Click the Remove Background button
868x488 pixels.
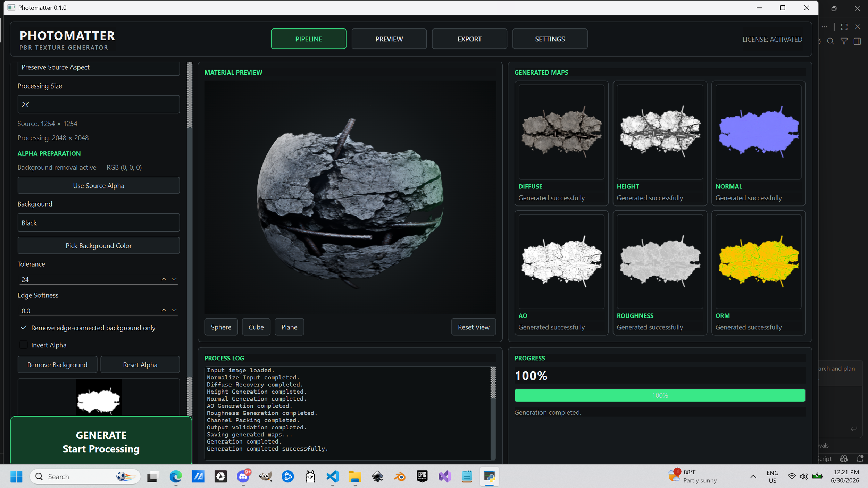(x=57, y=364)
